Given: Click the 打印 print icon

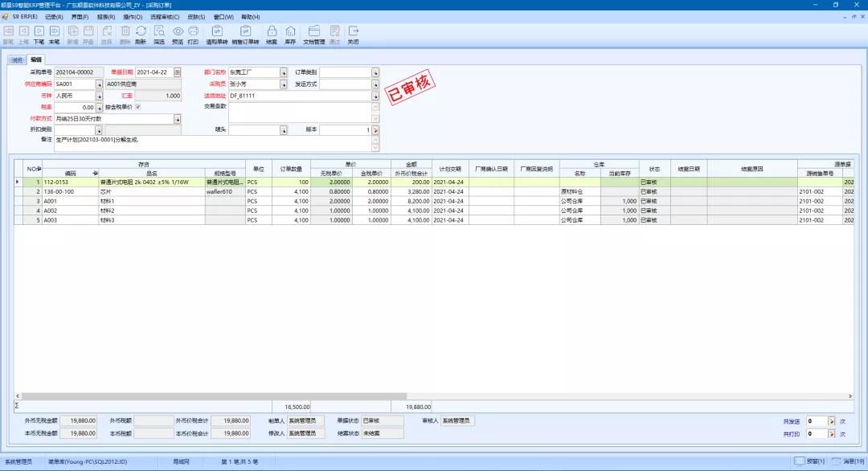Looking at the screenshot, I should click(193, 34).
